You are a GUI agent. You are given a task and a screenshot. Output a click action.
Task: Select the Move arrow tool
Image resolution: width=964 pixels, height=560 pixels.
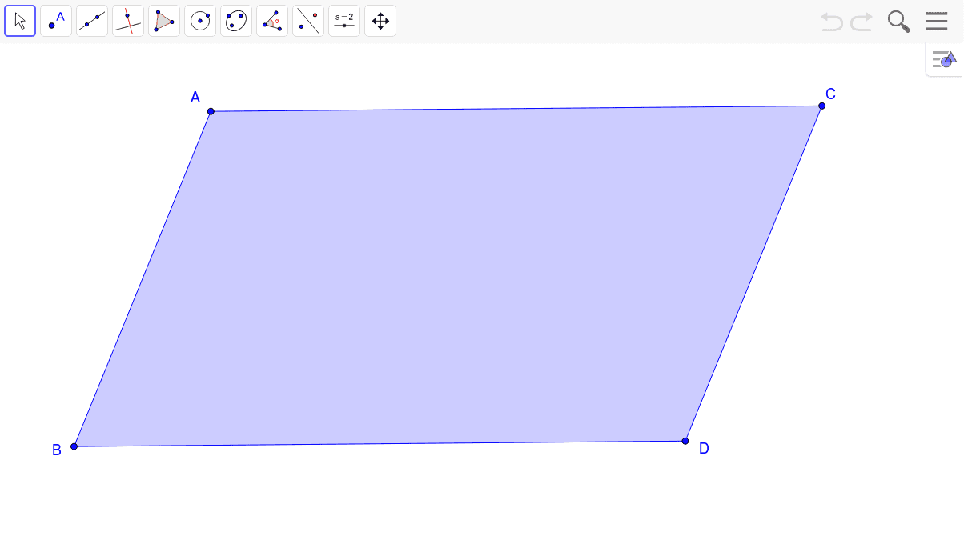click(20, 21)
